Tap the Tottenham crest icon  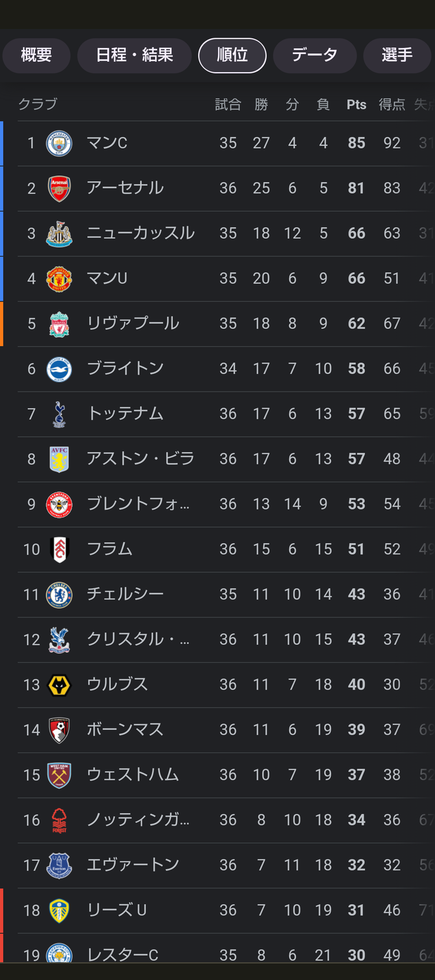[59, 414]
